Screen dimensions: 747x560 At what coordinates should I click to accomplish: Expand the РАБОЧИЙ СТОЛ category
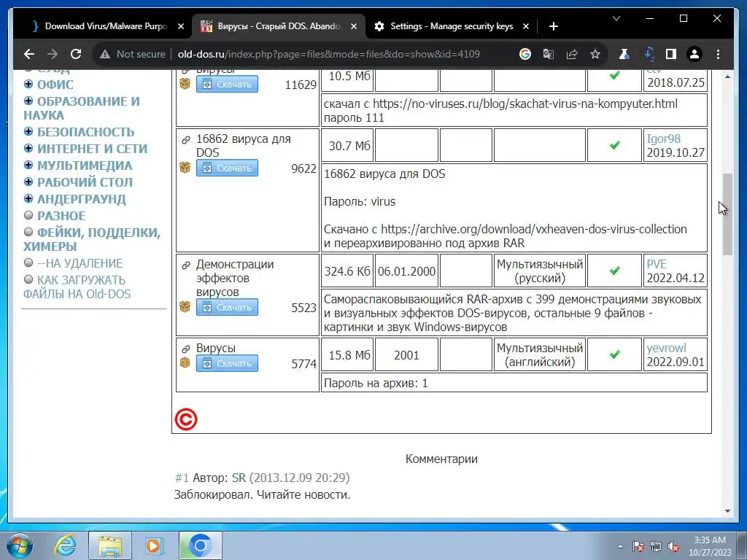(28, 182)
